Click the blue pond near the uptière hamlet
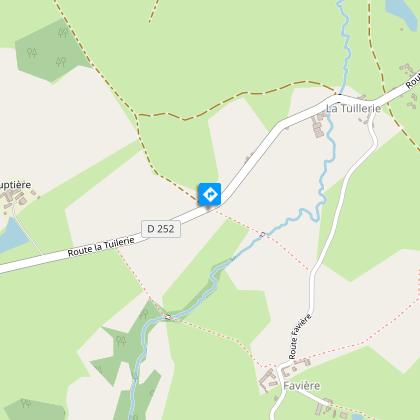 [x=12, y=235]
